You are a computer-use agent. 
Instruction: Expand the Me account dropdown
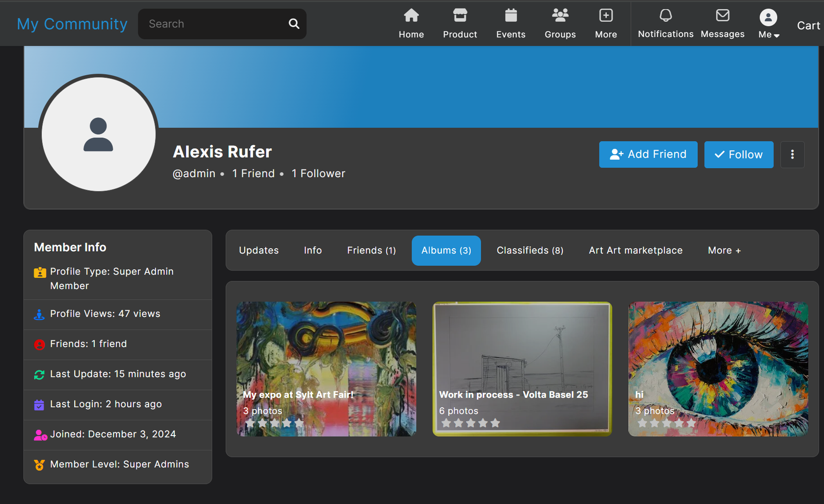(768, 24)
